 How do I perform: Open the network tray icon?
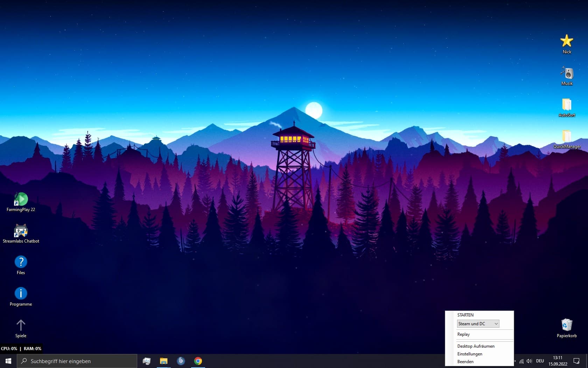coord(521,361)
